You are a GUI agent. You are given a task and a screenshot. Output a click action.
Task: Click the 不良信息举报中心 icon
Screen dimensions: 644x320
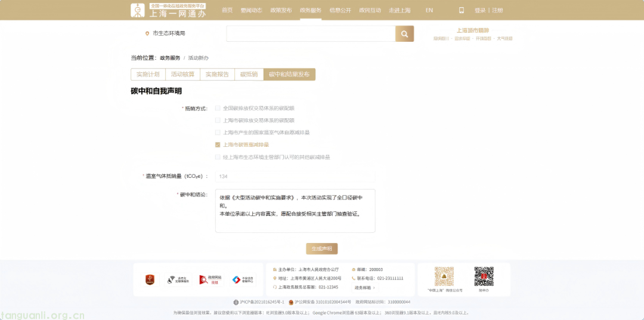click(x=242, y=279)
